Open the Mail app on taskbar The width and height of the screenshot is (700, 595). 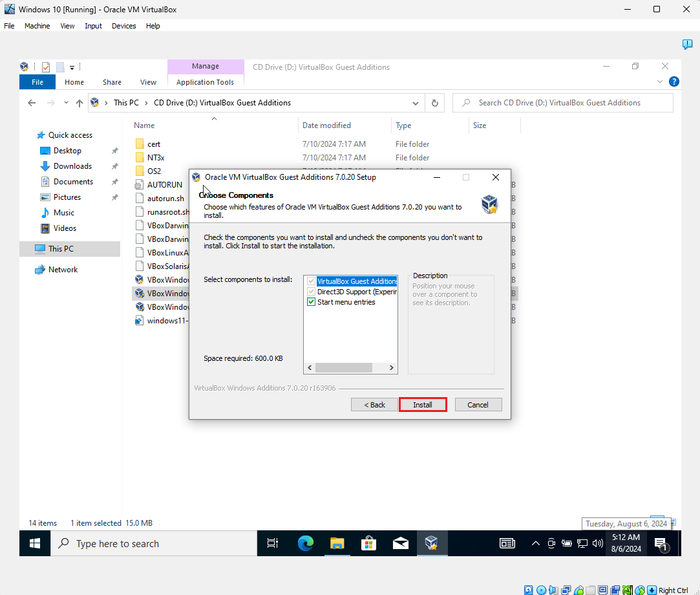401,543
